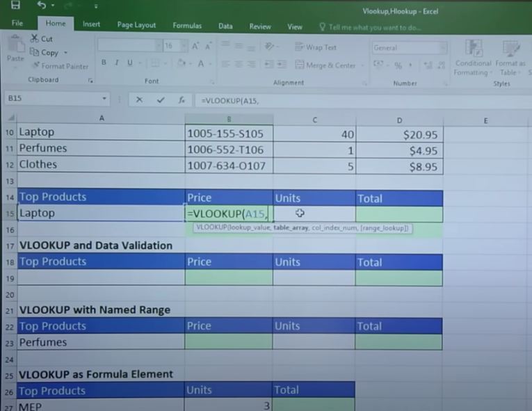The width and height of the screenshot is (532, 411).
Task: Click the Insert Function fx icon
Action: point(182,100)
